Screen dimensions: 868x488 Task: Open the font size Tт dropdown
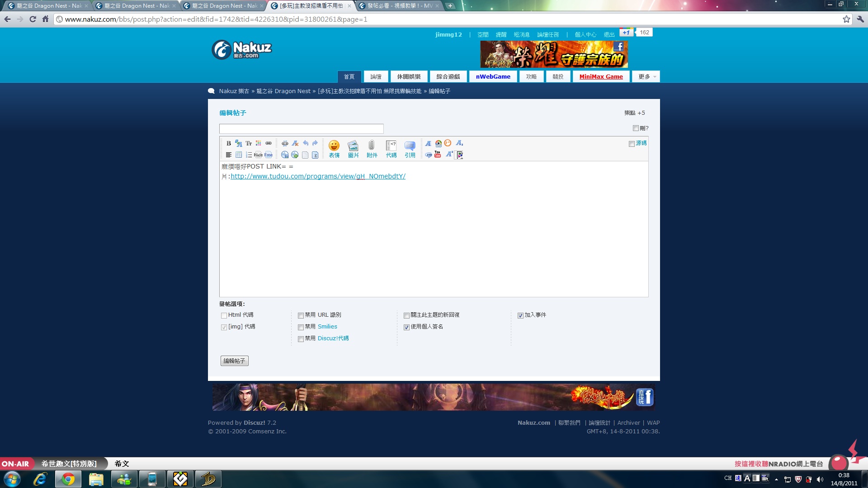pos(249,143)
